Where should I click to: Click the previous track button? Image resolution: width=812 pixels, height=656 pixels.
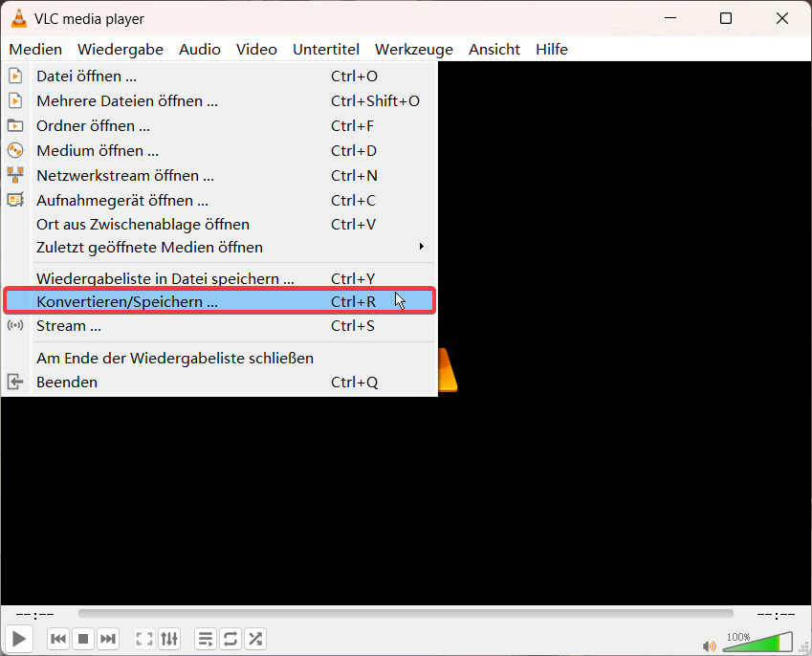click(x=58, y=639)
